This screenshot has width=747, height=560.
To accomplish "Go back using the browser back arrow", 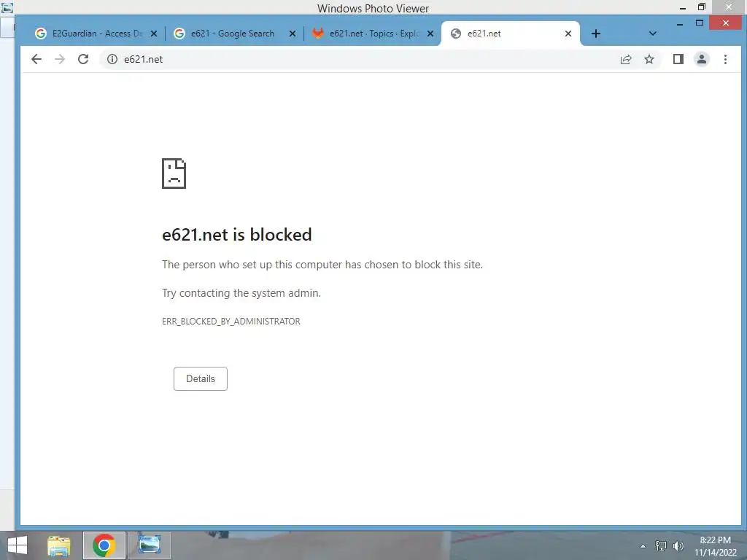I will [x=36, y=59].
